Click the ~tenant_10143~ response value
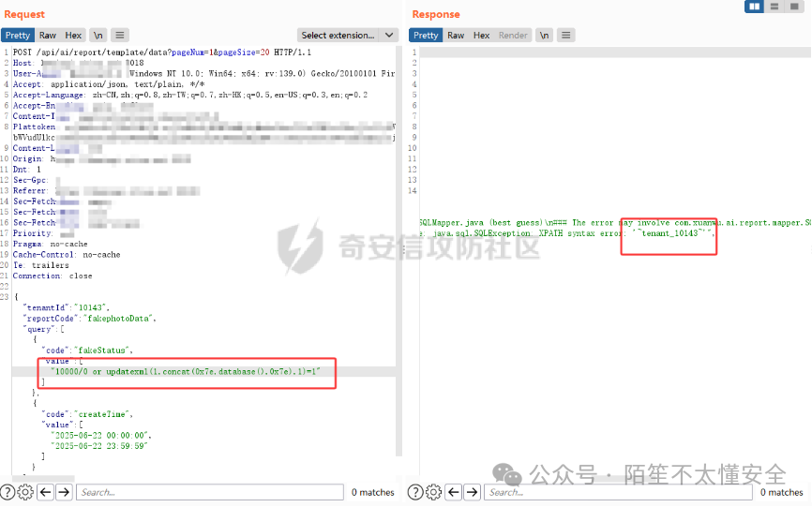812x507 pixels. pyautogui.click(x=671, y=233)
